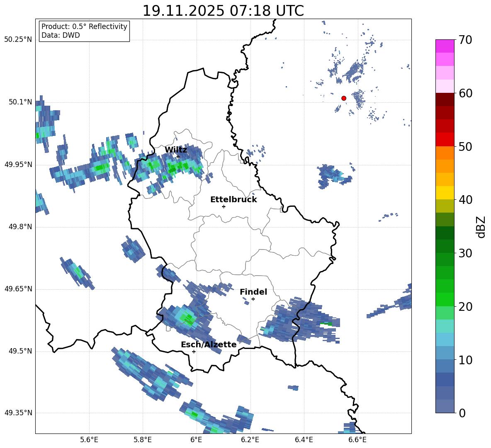Click the 40 value on colorbar
Screen dimensions: 491x448
tap(466, 200)
